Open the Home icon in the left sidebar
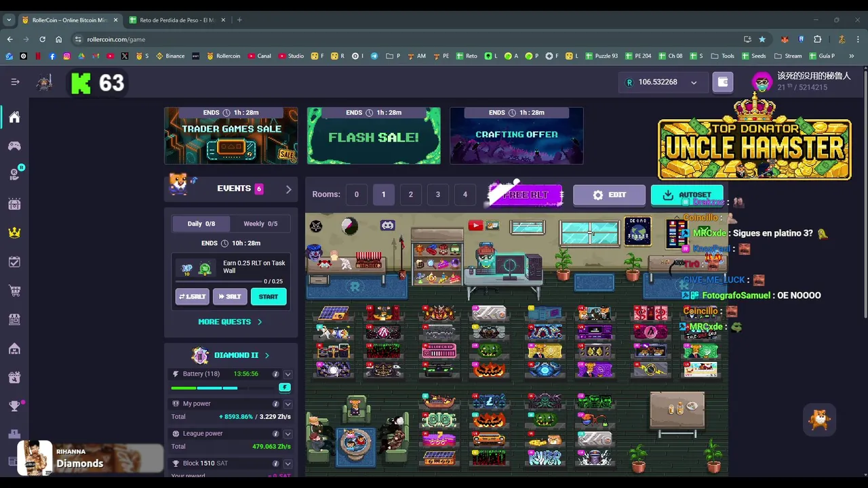The image size is (868, 488). pos(14,117)
